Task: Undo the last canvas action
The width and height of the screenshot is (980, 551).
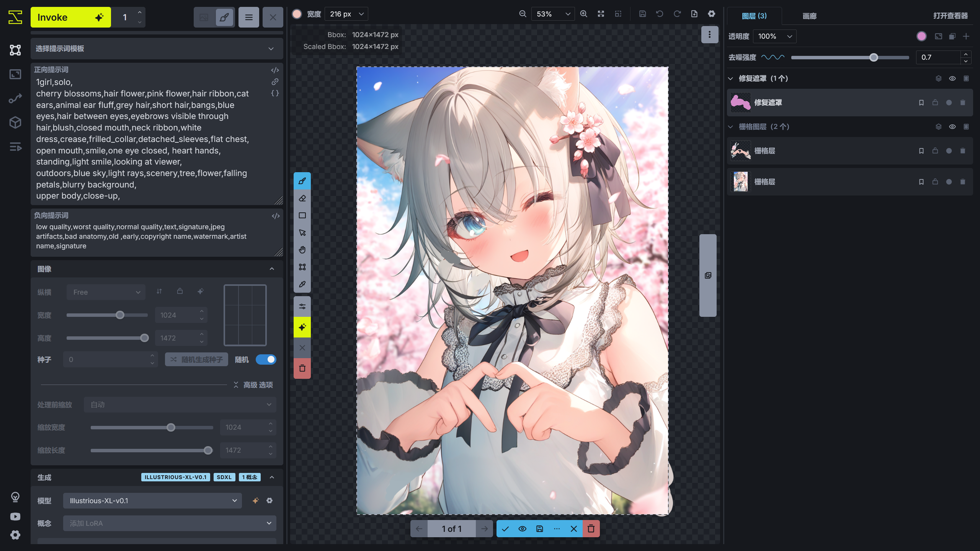Action: (x=659, y=13)
